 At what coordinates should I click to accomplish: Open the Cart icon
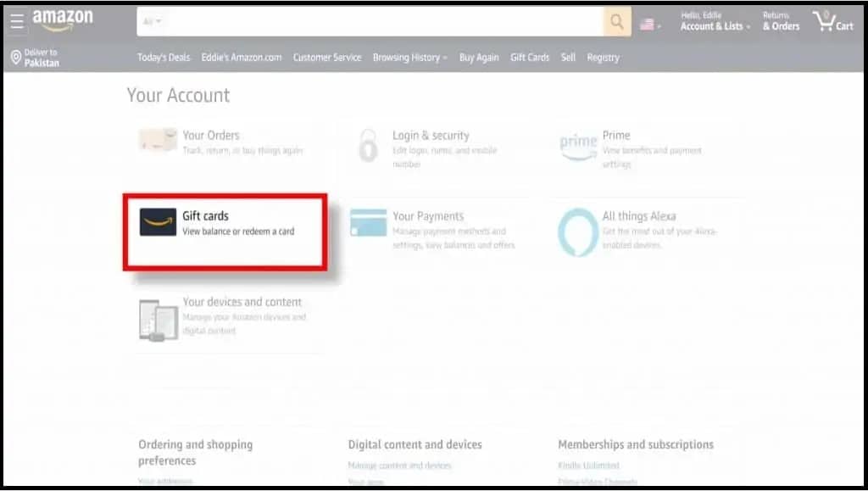tap(832, 21)
